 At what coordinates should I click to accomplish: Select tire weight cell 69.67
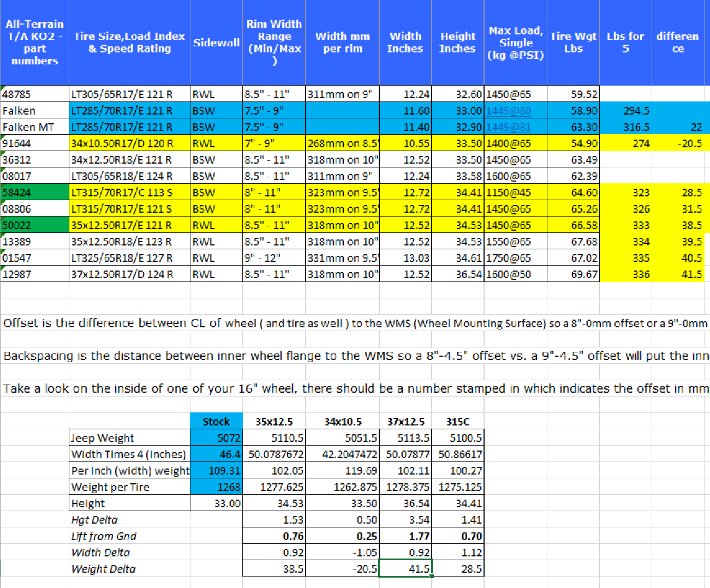click(573, 274)
